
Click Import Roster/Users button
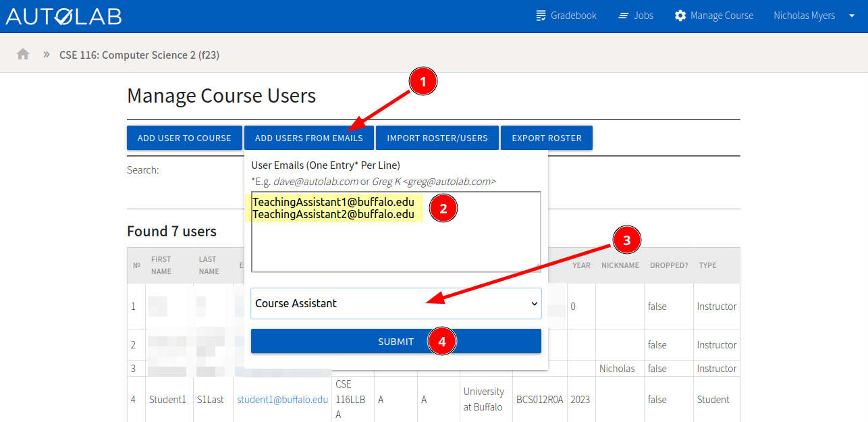click(x=437, y=138)
